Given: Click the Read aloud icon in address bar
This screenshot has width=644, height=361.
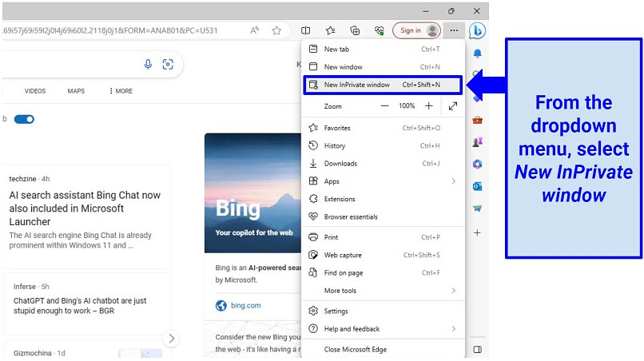Looking at the screenshot, I should pos(254,30).
